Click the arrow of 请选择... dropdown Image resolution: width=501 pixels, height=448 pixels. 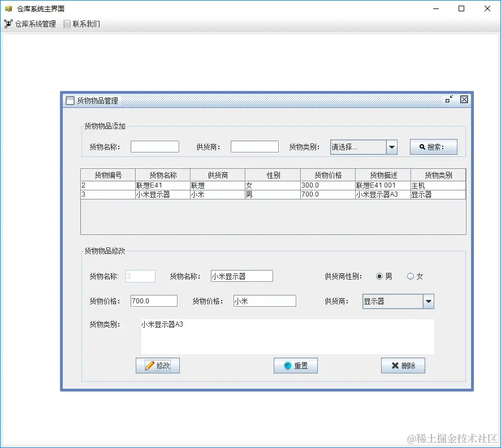pyautogui.click(x=392, y=147)
